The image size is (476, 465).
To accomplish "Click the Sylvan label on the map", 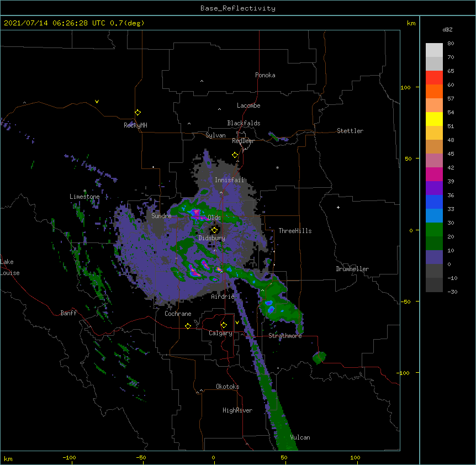I will coord(215,135).
